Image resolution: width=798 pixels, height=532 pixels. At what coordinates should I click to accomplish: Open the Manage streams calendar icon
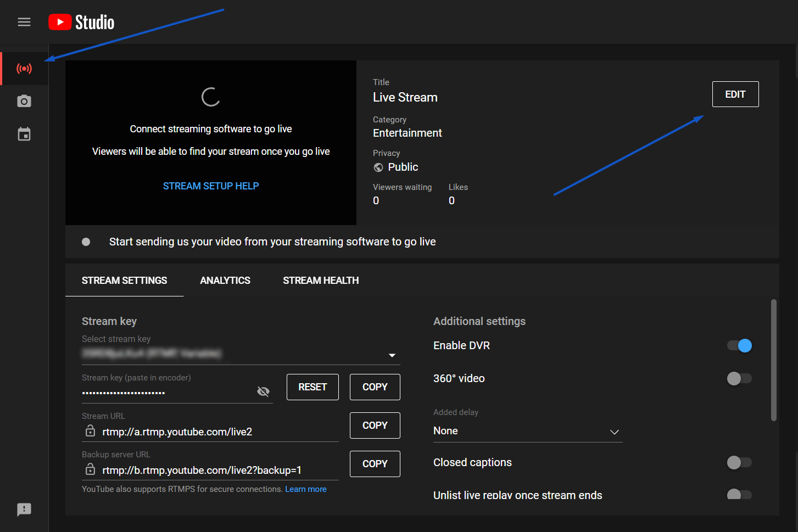[x=24, y=133]
